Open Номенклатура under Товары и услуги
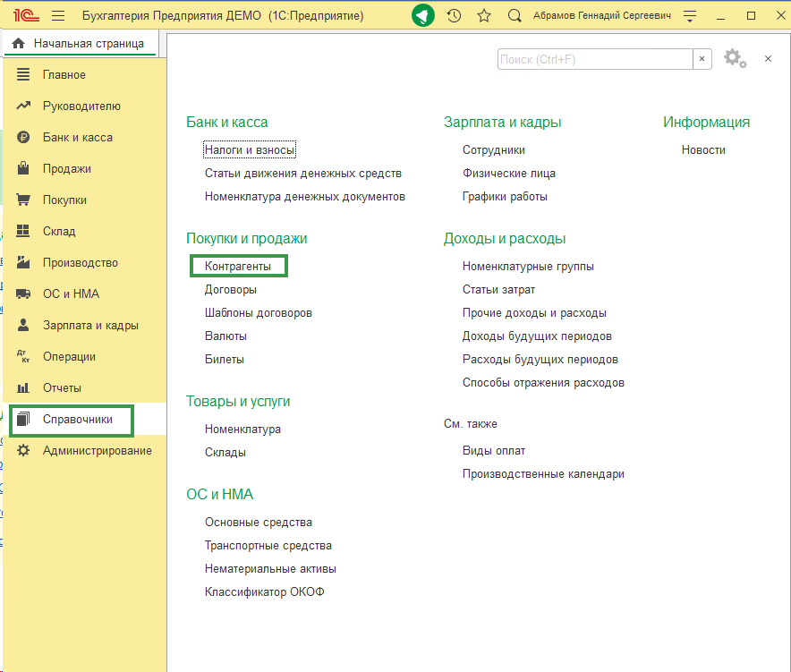Viewport: 791px width, 672px height. pos(242,429)
